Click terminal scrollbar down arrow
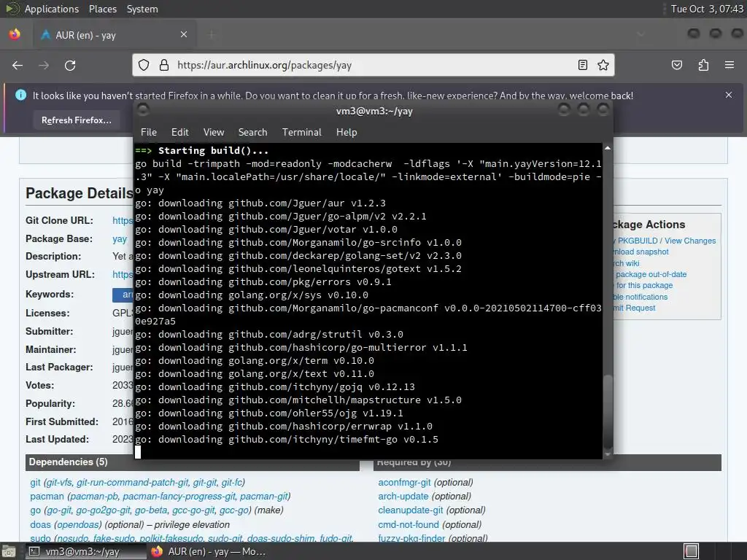747x560 pixels. [608, 454]
